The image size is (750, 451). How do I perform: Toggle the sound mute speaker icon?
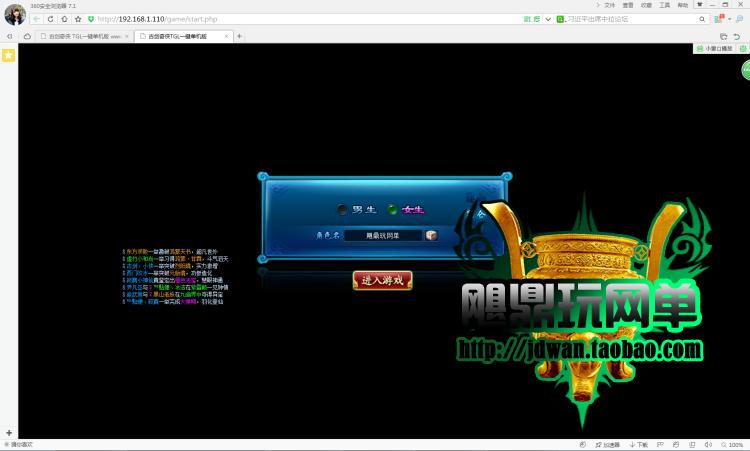(x=708, y=445)
